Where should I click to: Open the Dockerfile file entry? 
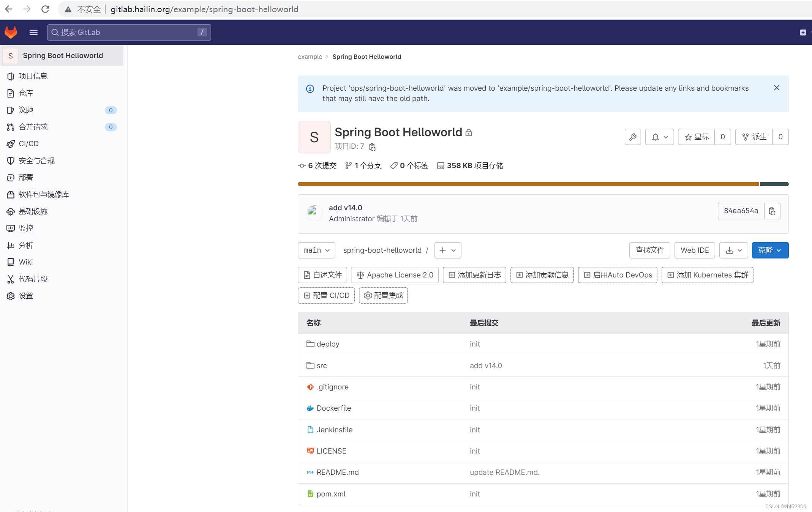click(333, 408)
